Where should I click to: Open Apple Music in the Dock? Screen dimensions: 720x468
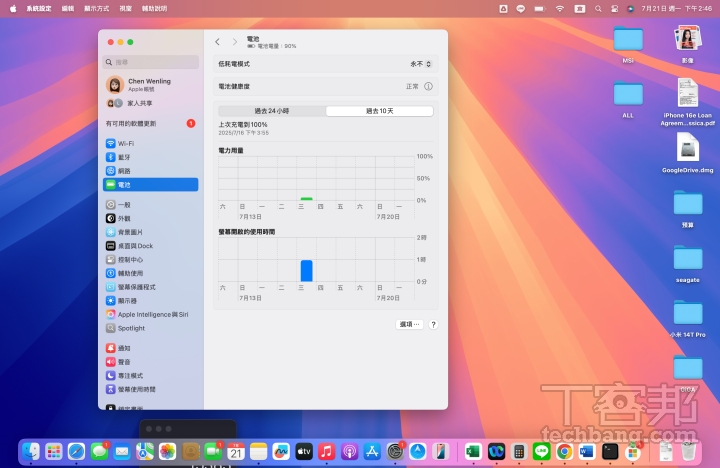tap(326, 452)
